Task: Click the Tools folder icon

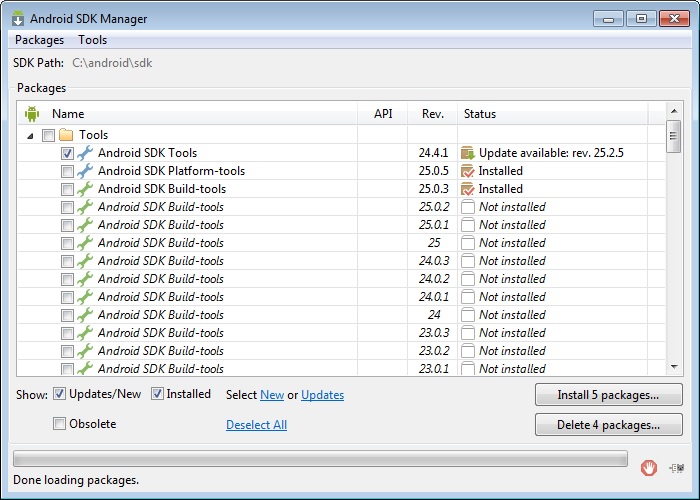Action: [x=67, y=135]
